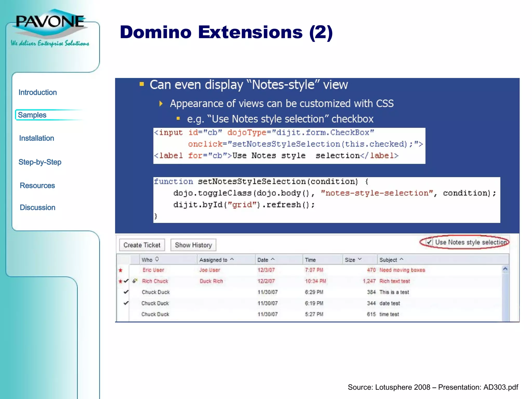Click the red star on Eric User row

coord(121,270)
